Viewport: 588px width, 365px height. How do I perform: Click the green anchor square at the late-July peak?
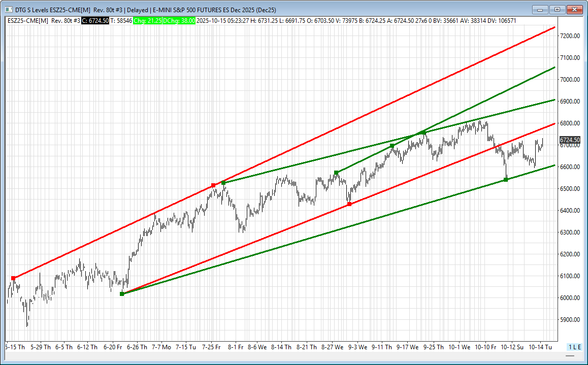(223, 183)
